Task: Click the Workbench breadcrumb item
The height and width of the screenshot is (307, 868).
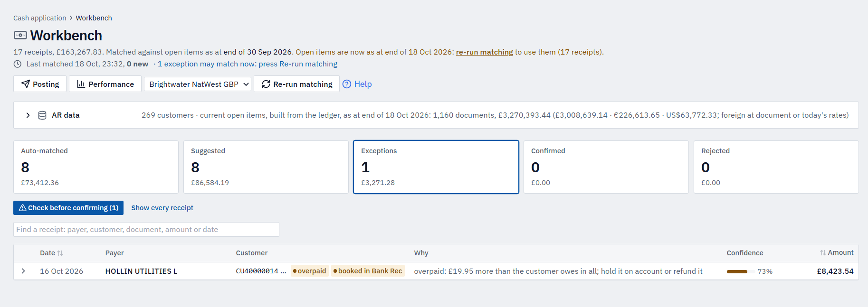Action: (x=94, y=18)
